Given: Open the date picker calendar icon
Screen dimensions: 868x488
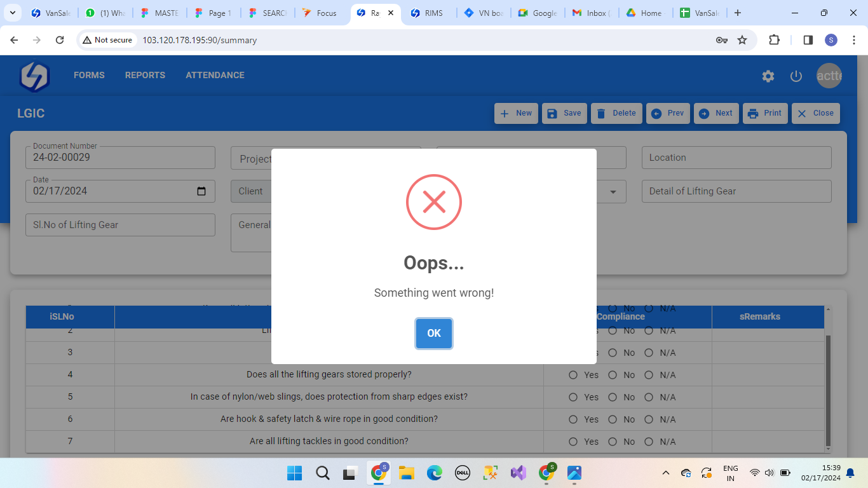Looking at the screenshot, I should [201, 191].
